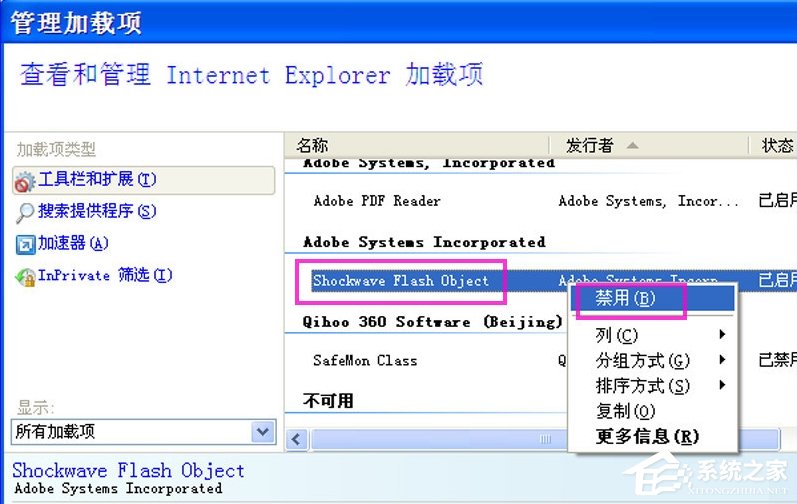Select the Toolbars and Extensions gear icon
Screen dimensions: 797x504
click(x=24, y=181)
